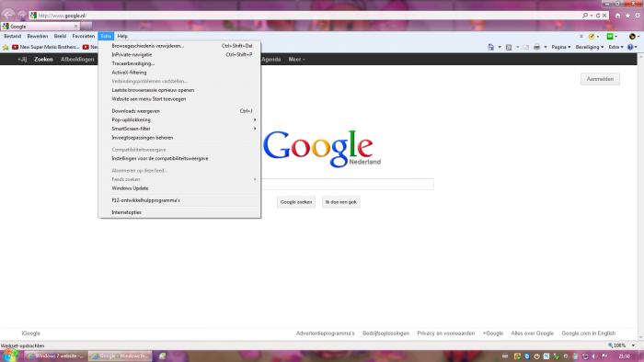Click the yellow Norton checkmark toolbar icon
This screenshot has height=362, width=644.
click(x=592, y=37)
